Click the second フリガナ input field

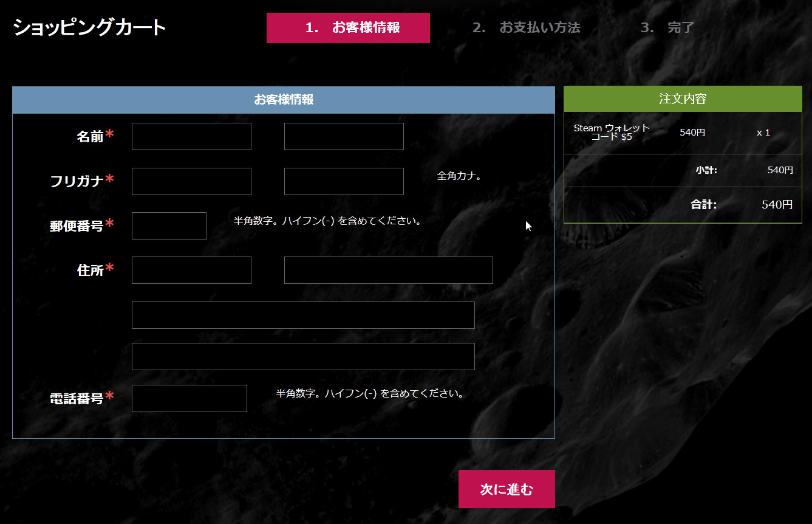click(x=344, y=181)
